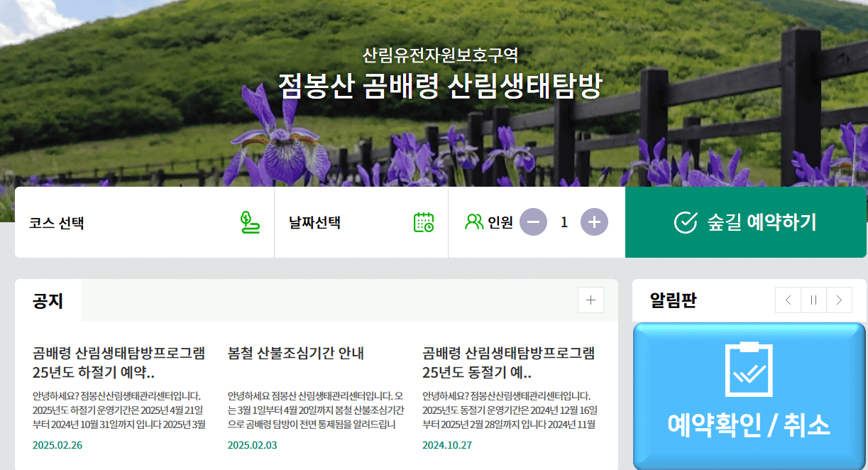Screen dimensions: 868x470
Task: Open the 코스 선택 course selector
Action: tap(142, 222)
